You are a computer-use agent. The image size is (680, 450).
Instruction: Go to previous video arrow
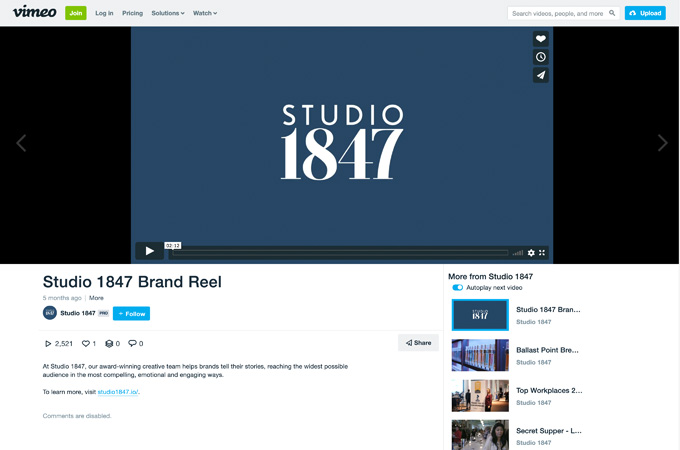tap(21, 143)
